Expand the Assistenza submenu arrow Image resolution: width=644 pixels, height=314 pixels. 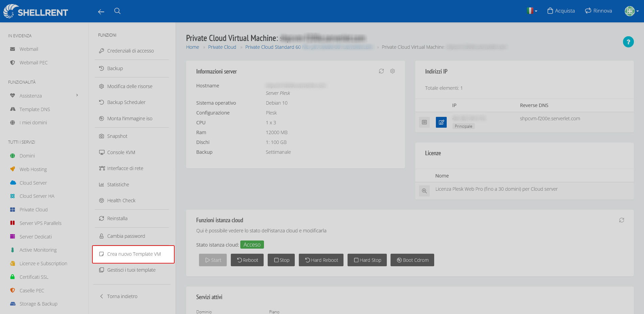(77, 95)
